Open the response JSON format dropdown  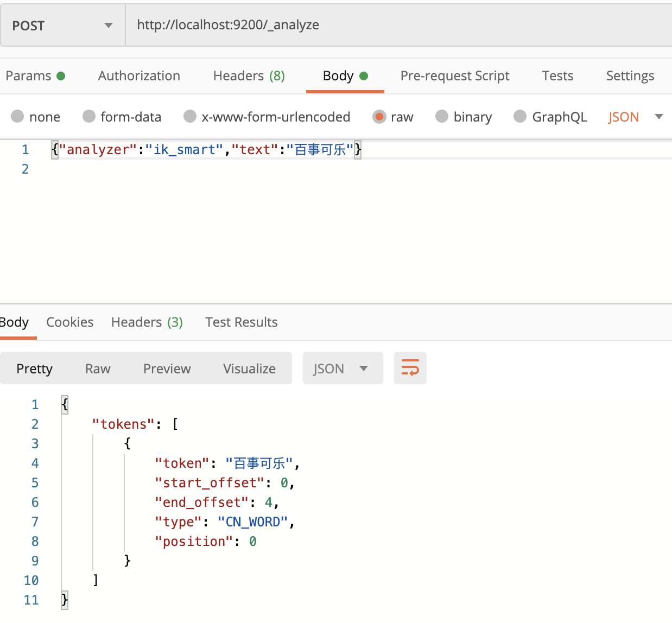pos(342,368)
